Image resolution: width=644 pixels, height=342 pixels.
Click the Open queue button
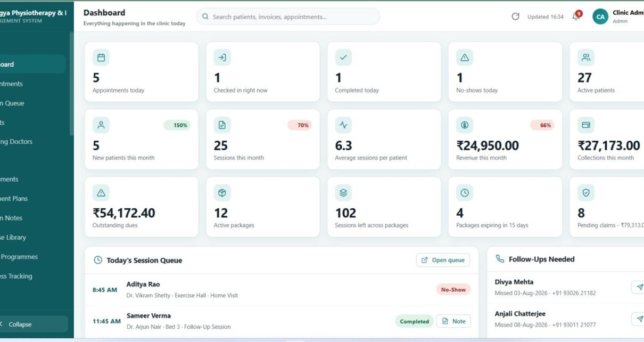point(443,260)
